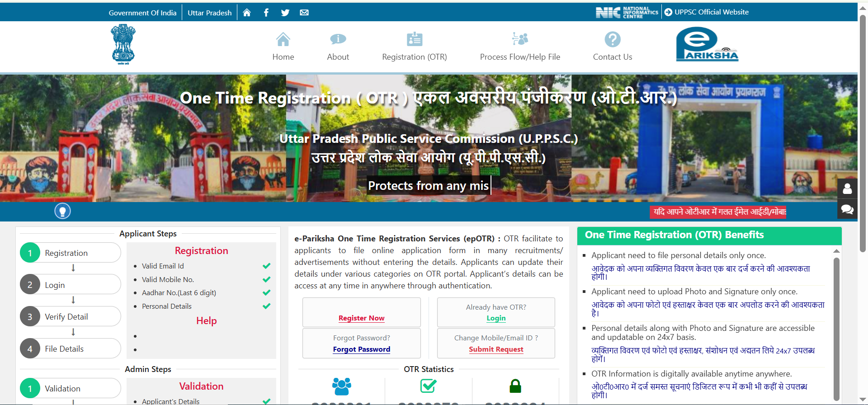
Task: Click the green tick beside Aadhar No.
Action: (267, 292)
